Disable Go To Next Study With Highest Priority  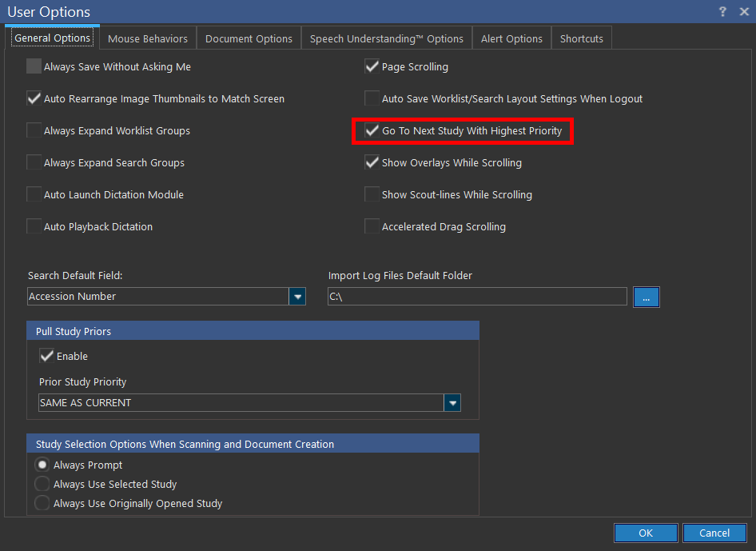(372, 130)
